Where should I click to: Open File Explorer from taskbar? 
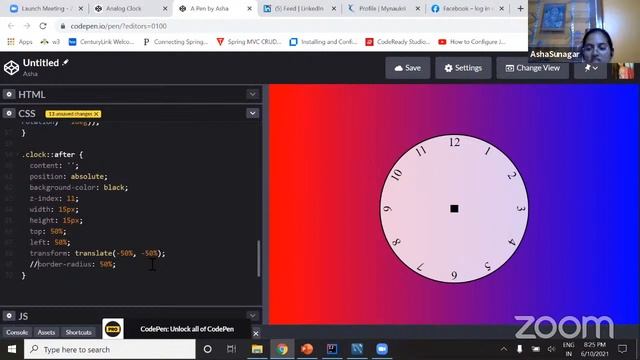(257, 349)
